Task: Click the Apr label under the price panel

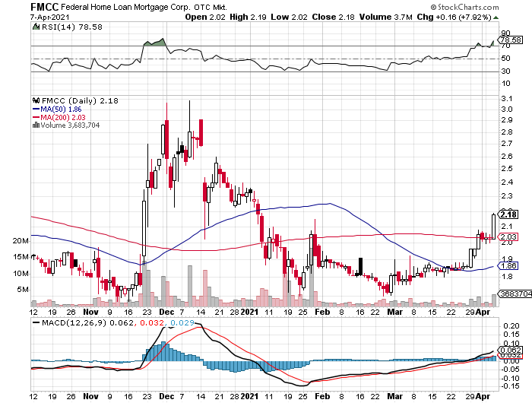Action: click(x=483, y=312)
